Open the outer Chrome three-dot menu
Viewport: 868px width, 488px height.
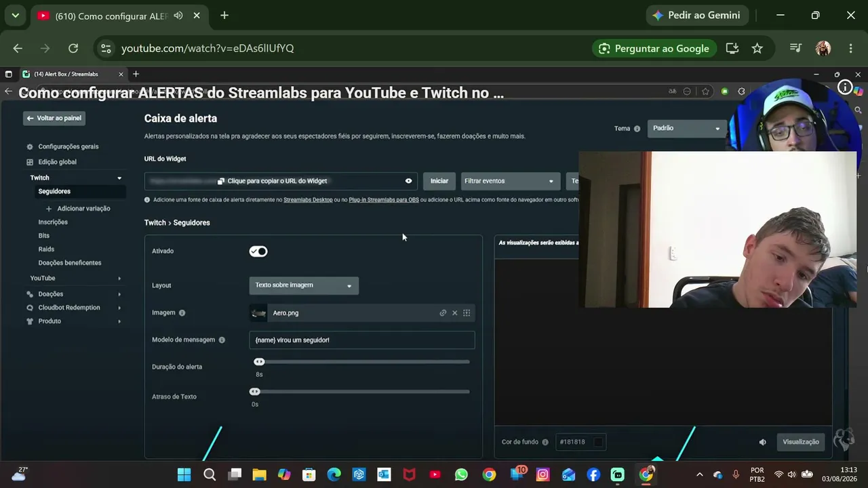850,48
